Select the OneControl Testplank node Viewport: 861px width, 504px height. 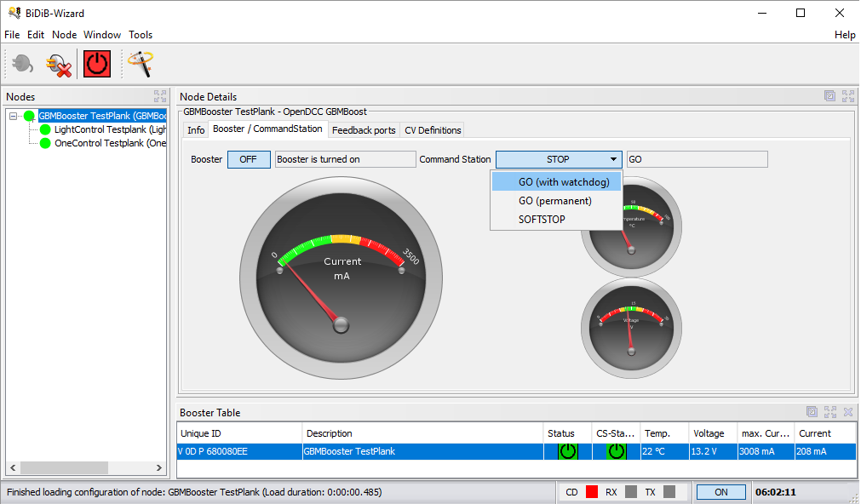tap(110, 143)
